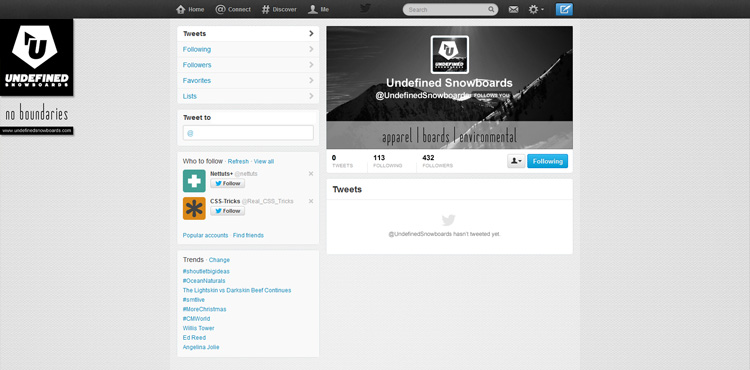This screenshot has width=750, height=370.
Task: Open the user actions person dropdown
Action: 516,161
